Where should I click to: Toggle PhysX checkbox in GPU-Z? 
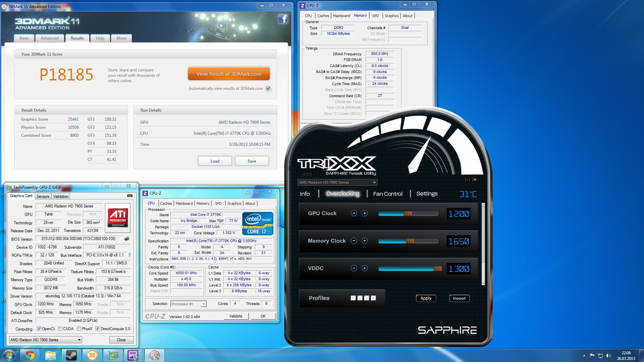(x=79, y=329)
